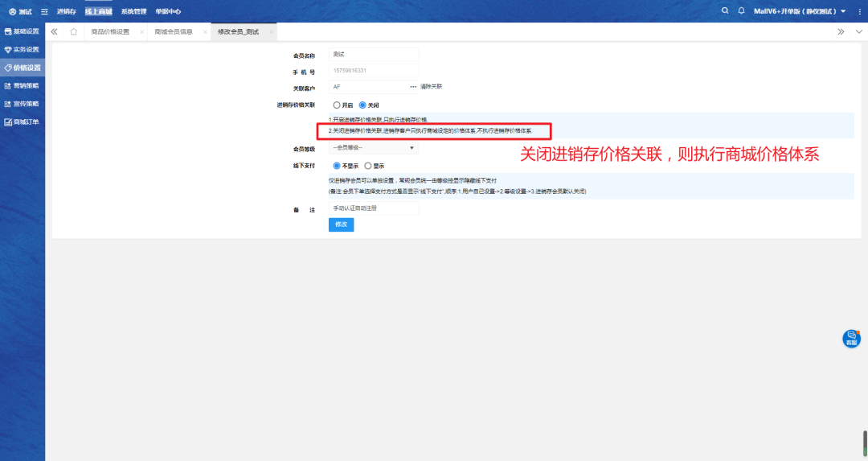Select 开启 for 进销存价格关联
The image size is (868, 461).
(337, 105)
